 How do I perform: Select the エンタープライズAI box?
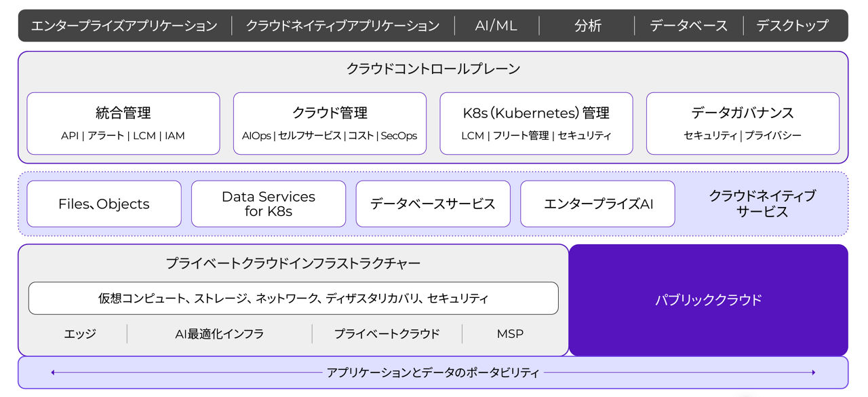[x=597, y=204]
